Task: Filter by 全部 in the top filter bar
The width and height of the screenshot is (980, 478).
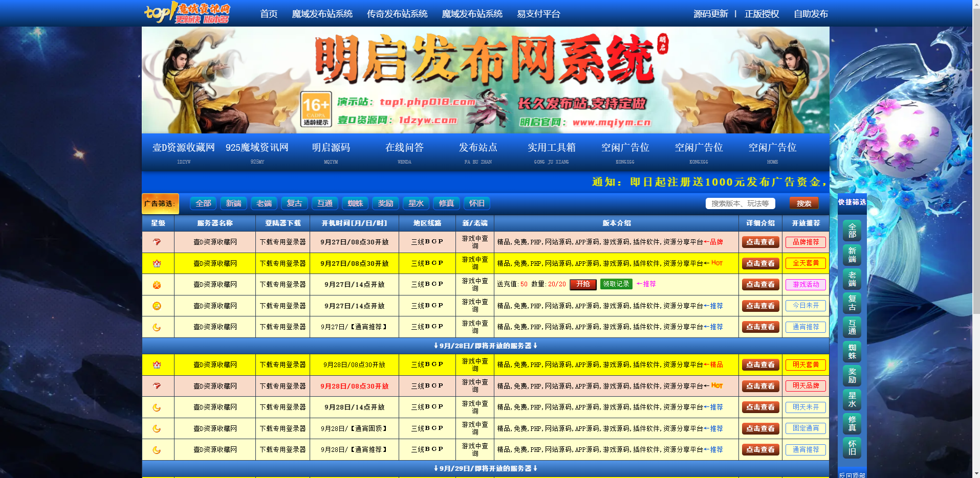Action: tap(203, 203)
